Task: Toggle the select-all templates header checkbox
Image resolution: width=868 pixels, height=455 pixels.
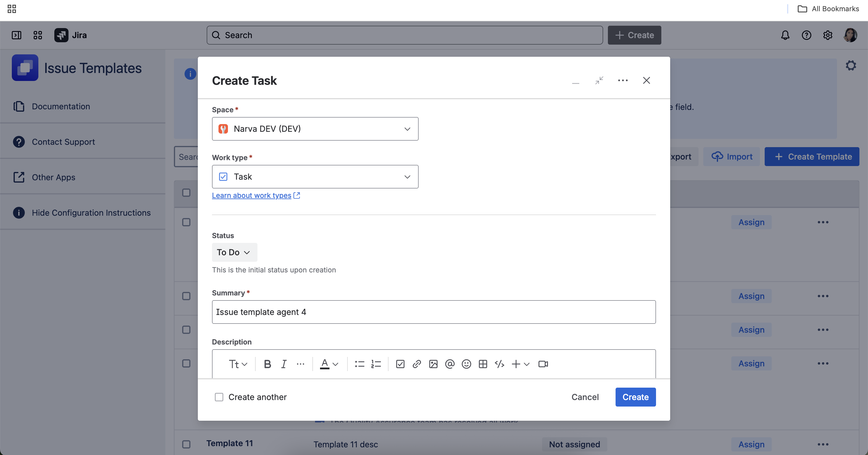Action: (186, 193)
